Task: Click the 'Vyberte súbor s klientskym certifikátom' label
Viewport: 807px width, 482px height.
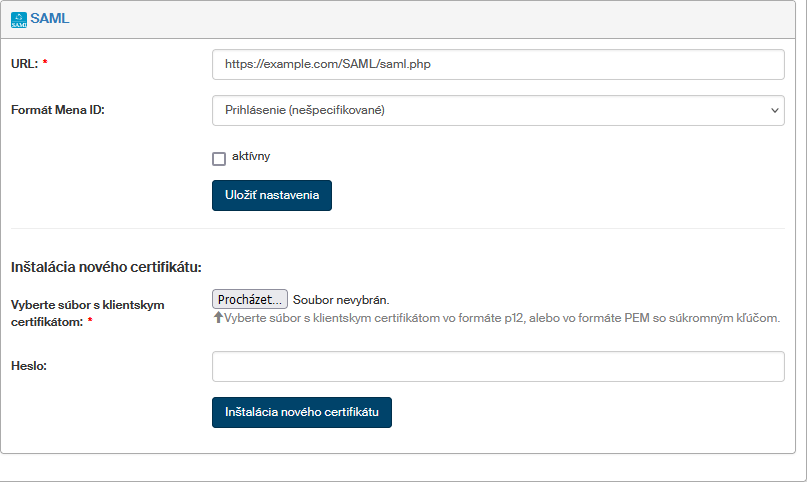Action: [x=87, y=305]
